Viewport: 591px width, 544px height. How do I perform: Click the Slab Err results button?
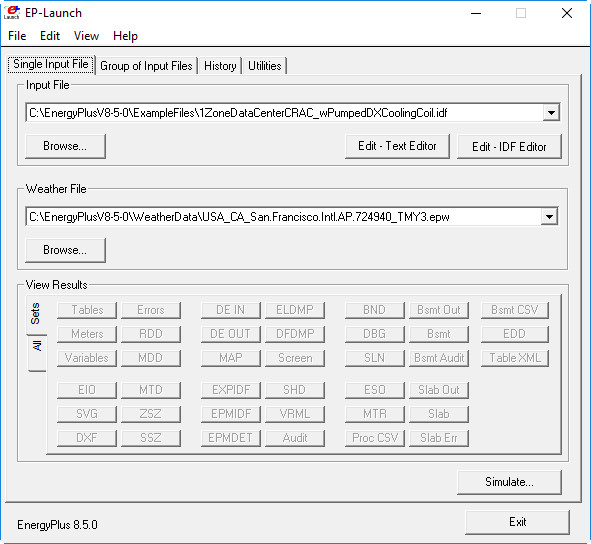point(439,438)
